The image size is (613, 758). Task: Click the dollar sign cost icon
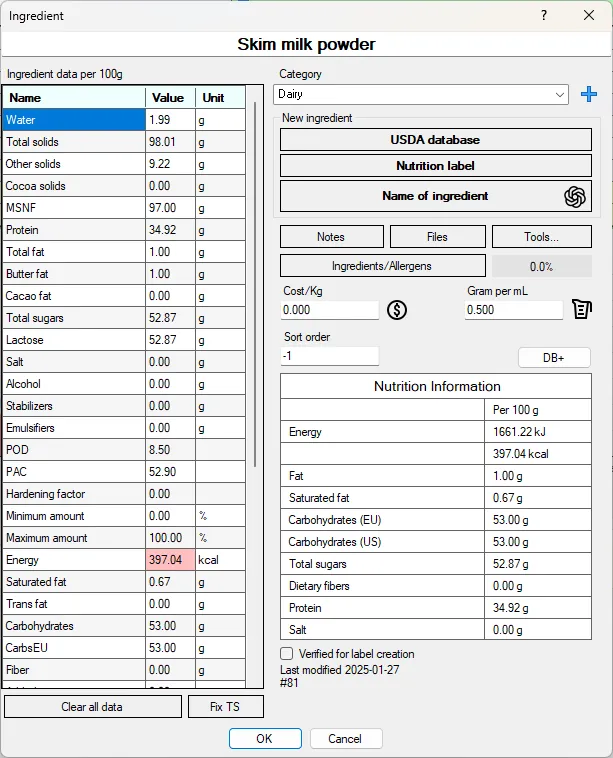(x=397, y=310)
